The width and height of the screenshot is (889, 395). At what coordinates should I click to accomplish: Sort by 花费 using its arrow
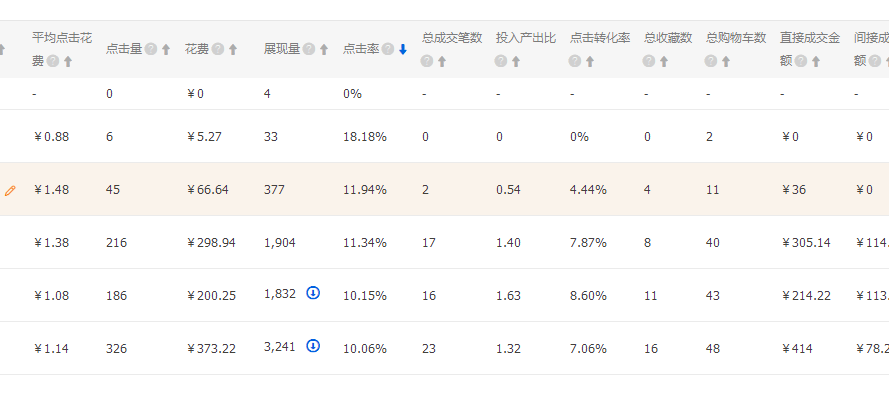(233, 49)
